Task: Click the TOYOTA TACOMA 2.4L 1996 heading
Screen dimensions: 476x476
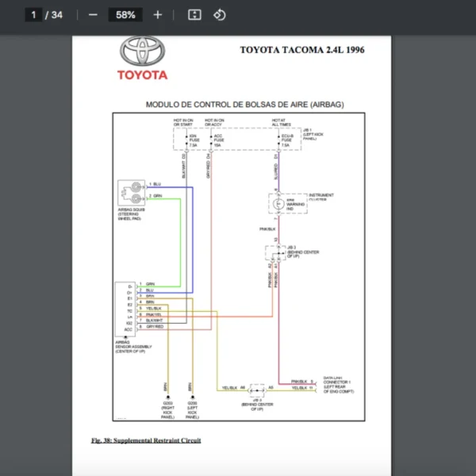Action: pyautogui.click(x=302, y=50)
